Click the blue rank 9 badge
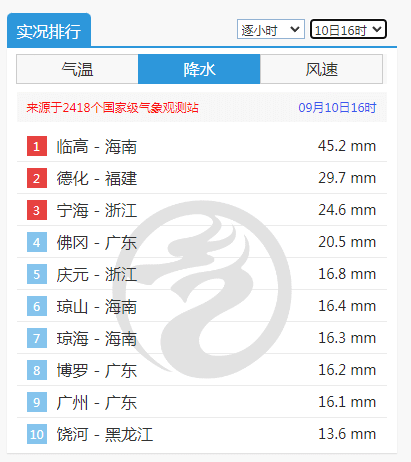 [37, 402]
